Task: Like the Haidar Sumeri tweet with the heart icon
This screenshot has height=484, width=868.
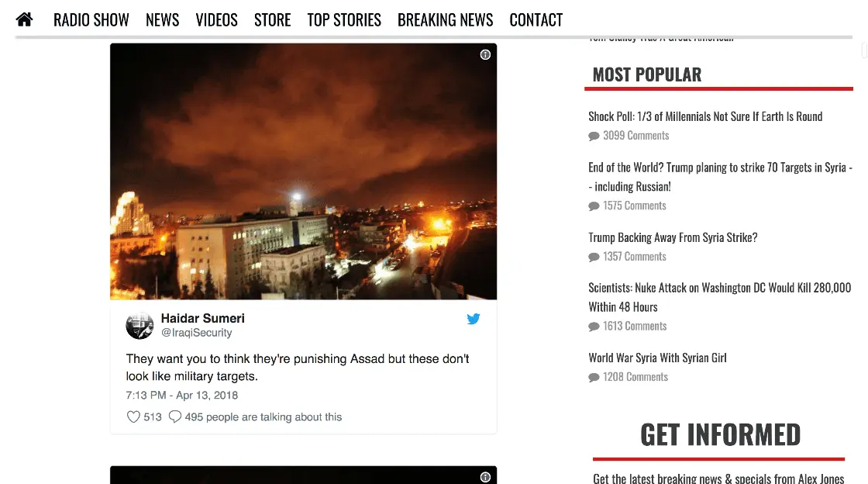Action: coord(133,417)
